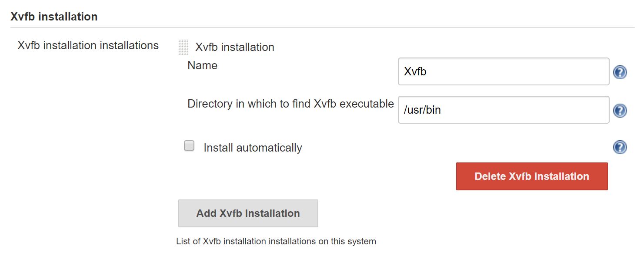Viewport: 644px width, 260px height.
Task: Grab the Xvfb installation drag handle
Action: click(x=184, y=47)
